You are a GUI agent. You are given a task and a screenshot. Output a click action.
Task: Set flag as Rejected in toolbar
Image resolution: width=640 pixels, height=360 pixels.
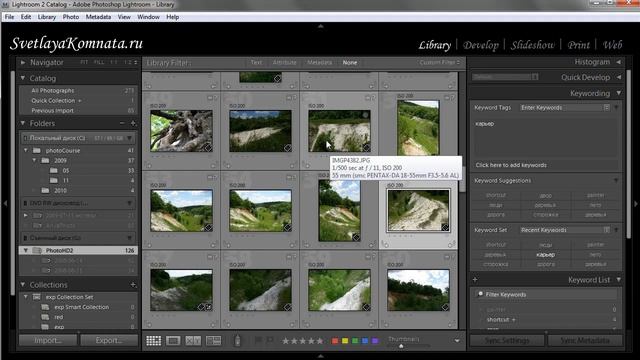(269, 340)
